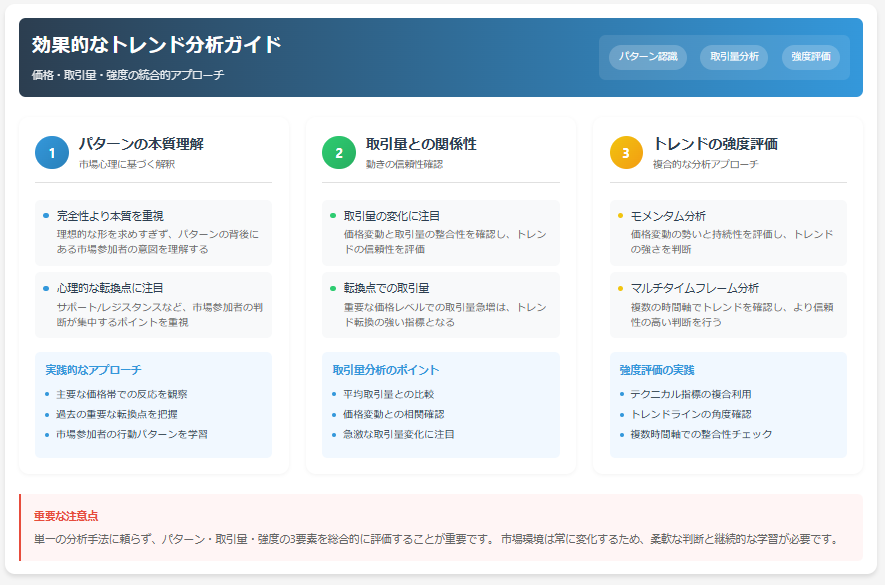Click bullet 主要な価格帯での反応を観察
The width and height of the screenshot is (885, 585).
pos(121,394)
